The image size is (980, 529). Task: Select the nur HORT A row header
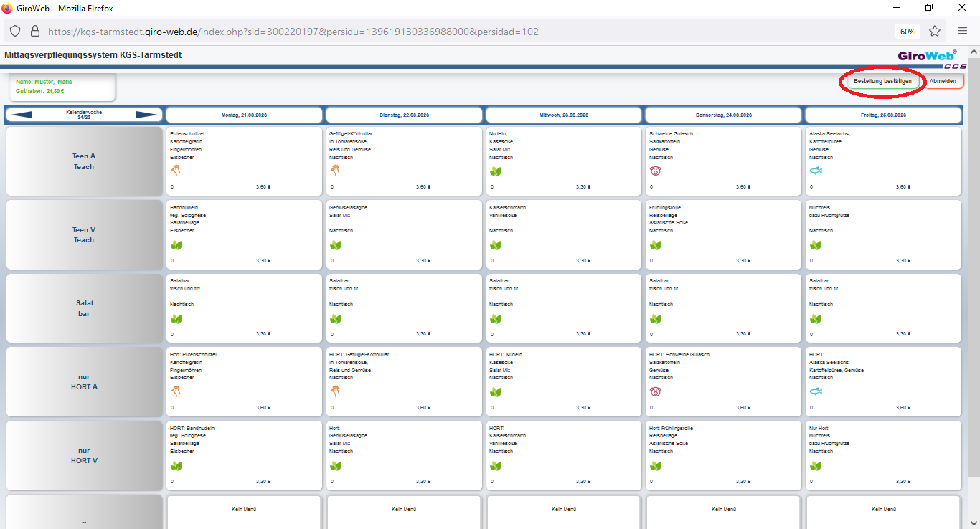(84, 382)
